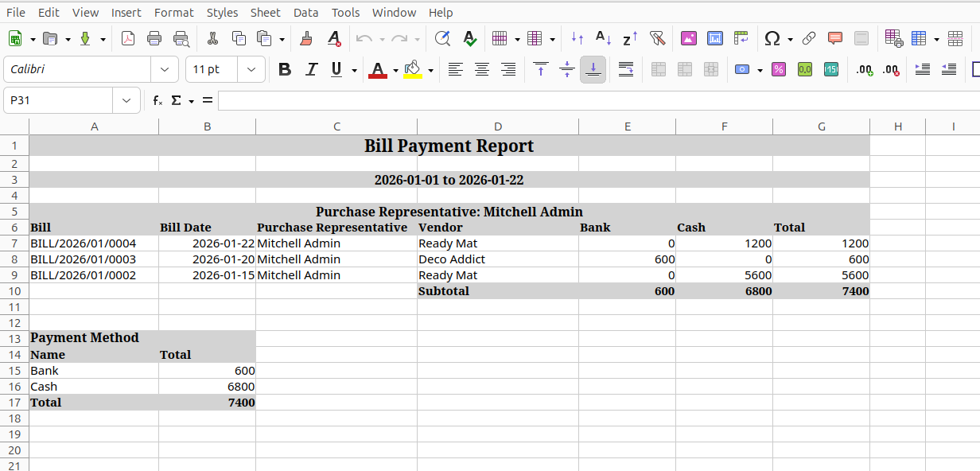Click the Copy icon
Viewport: 980px width, 471px height.
[239, 38]
